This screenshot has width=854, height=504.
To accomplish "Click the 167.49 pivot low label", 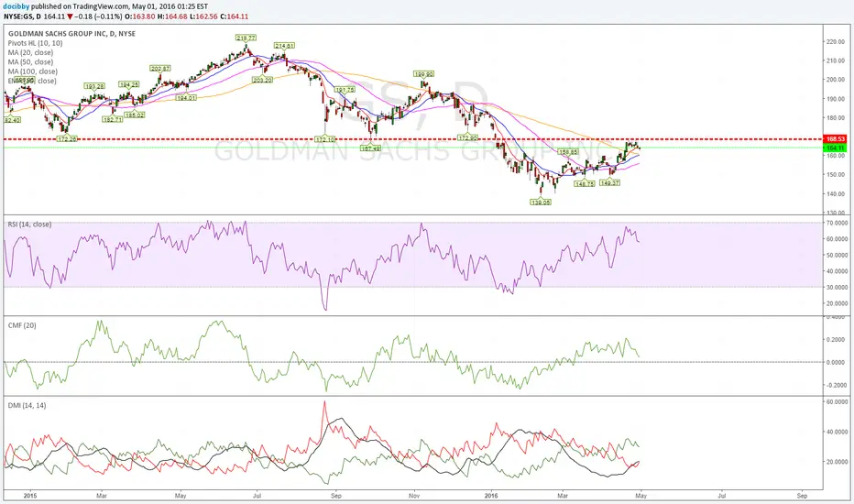I will (370, 148).
